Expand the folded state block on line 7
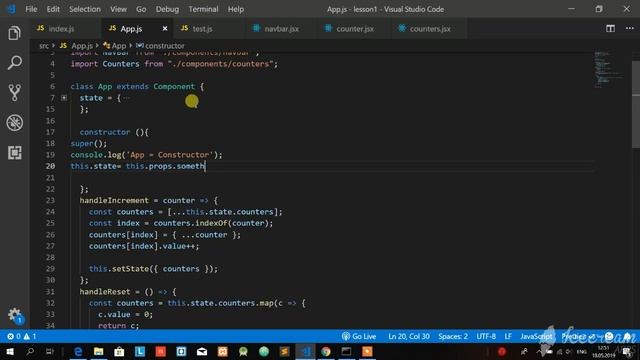 (x=64, y=98)
